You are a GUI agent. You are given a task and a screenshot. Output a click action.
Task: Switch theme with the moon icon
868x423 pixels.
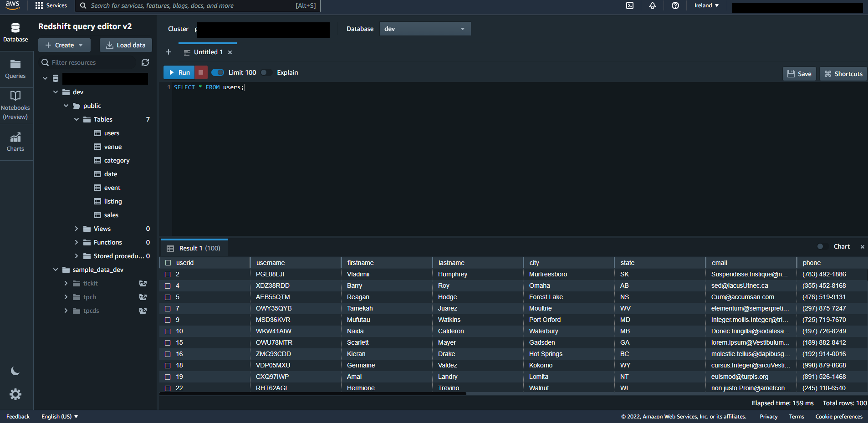click(x=15, y=371)
